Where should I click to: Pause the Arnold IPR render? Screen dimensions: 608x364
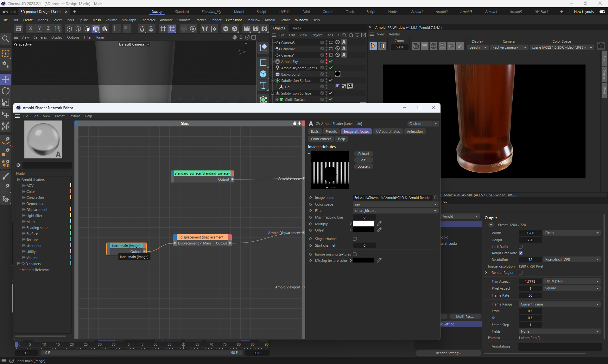pyautogui.click(x=382, y=46)
